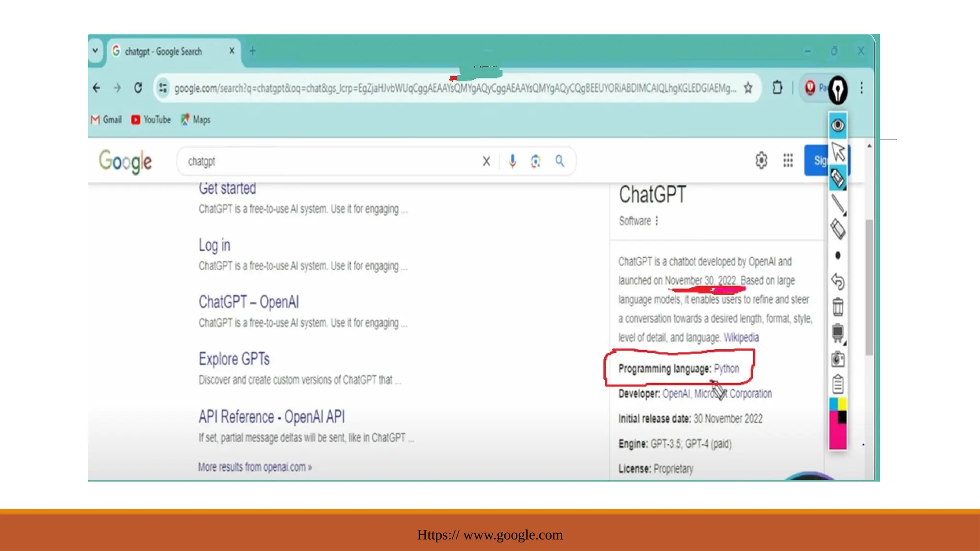Open the tab search dropdown arrow
Viewport: 980px width, 551px height.
pos(95,51)
